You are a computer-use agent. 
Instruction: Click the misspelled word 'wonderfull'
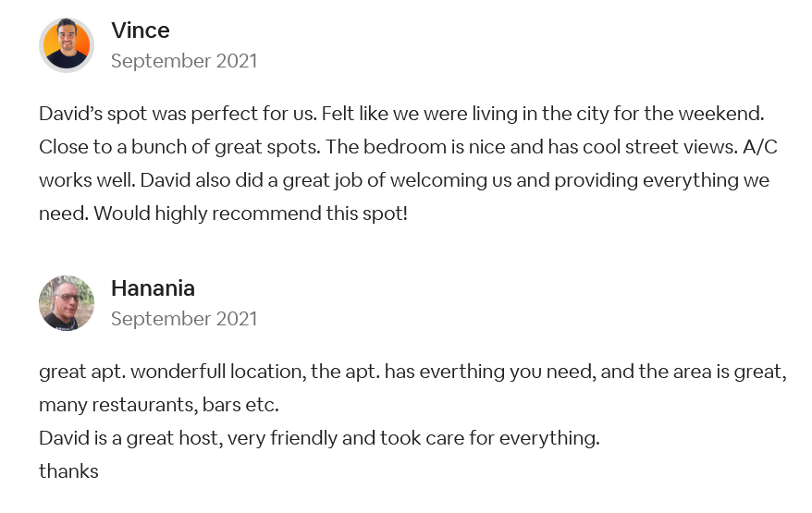pos(178,372)
